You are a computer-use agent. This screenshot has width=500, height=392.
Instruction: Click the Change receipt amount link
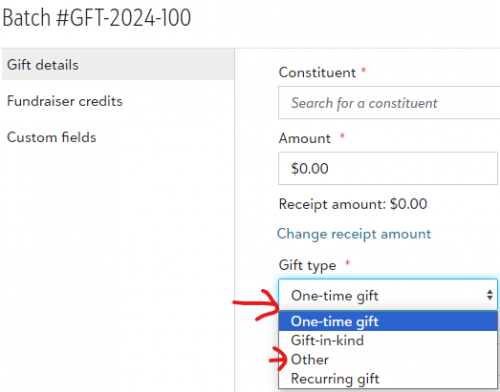pyautogui.click(x=354, y=234)
